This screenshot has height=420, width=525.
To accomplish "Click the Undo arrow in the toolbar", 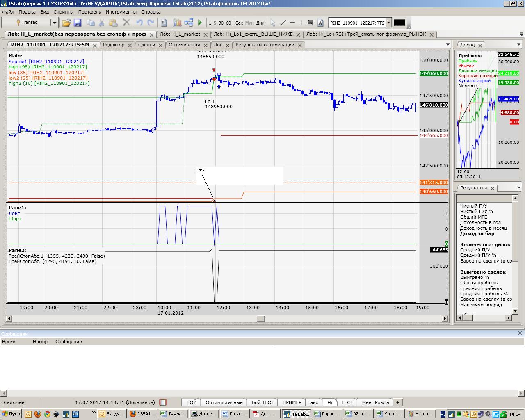I will coord(139,23).
